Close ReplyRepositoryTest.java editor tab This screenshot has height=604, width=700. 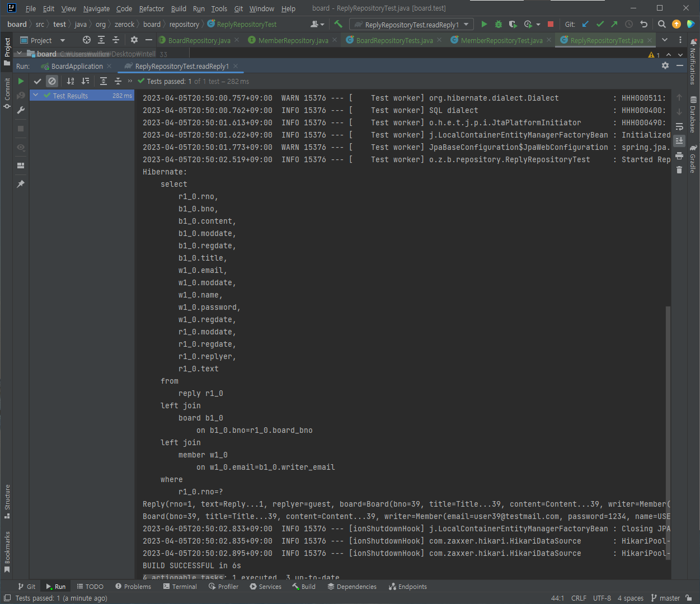[650, 40]
